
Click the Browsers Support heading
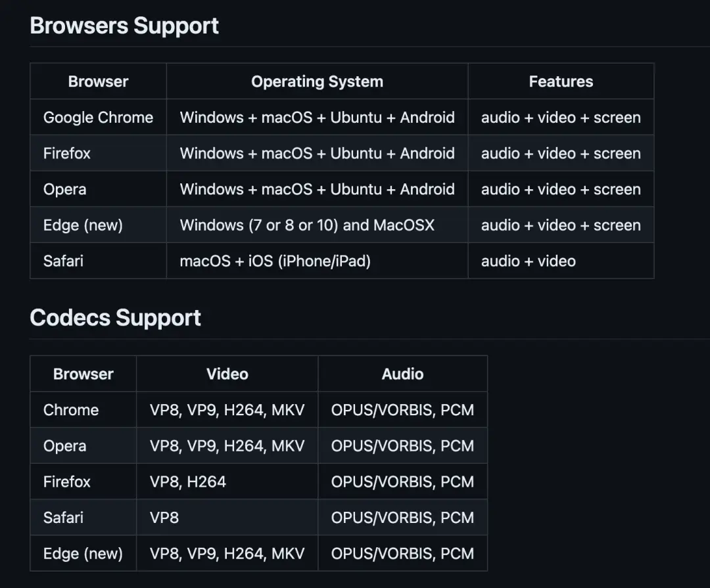point(124,26)
